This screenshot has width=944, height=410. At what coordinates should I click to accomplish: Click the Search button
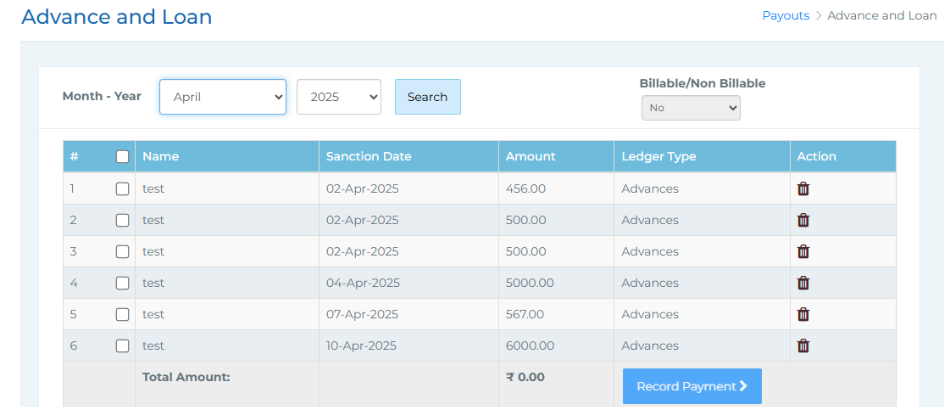[x=427, y=97]
